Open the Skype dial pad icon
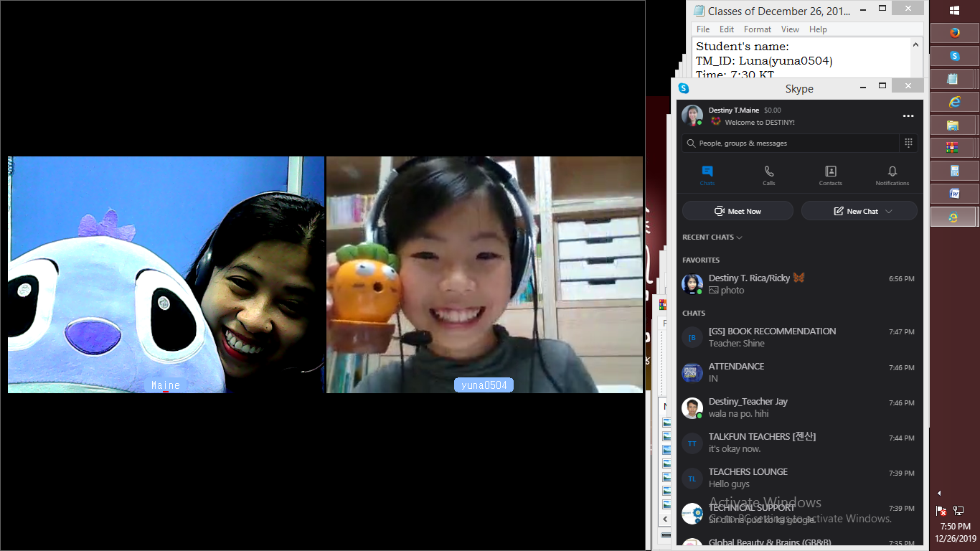Screen dimensions: 980x551 [908, 143]
